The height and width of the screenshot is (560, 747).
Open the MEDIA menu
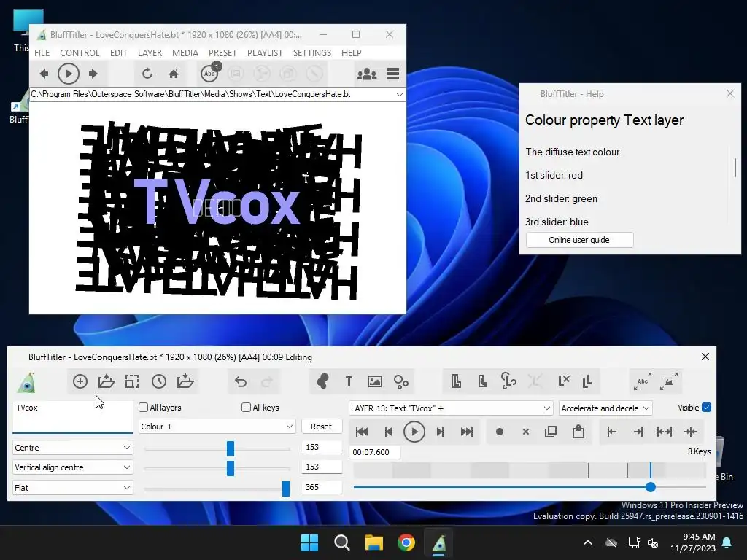click(185, 52)
